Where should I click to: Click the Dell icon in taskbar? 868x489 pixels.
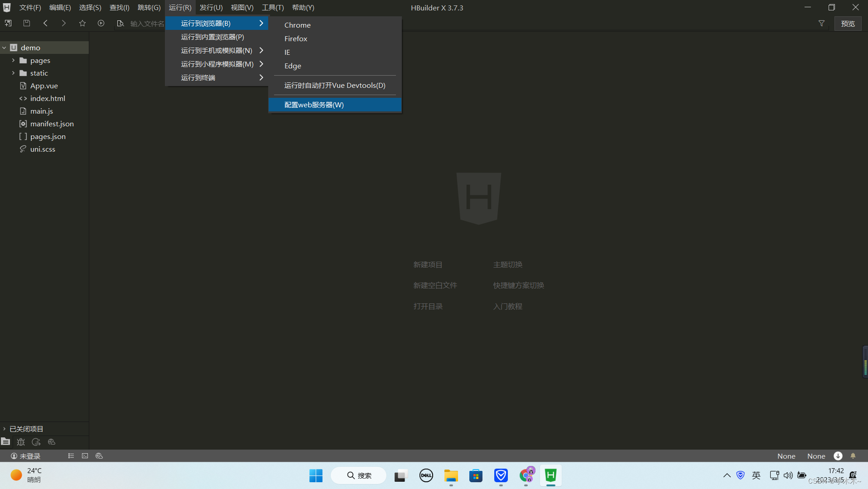pos(426,475)
